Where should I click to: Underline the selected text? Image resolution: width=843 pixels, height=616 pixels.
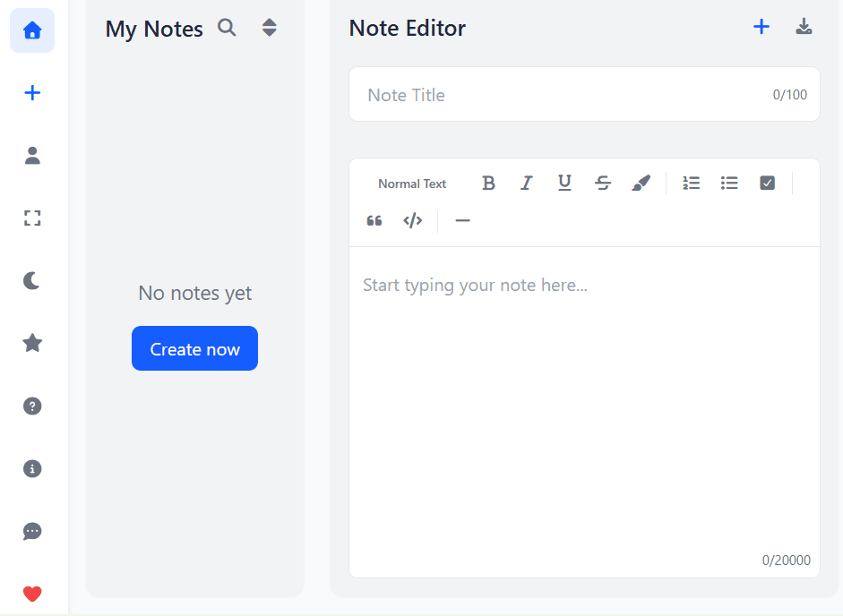[x=564, y=183]
